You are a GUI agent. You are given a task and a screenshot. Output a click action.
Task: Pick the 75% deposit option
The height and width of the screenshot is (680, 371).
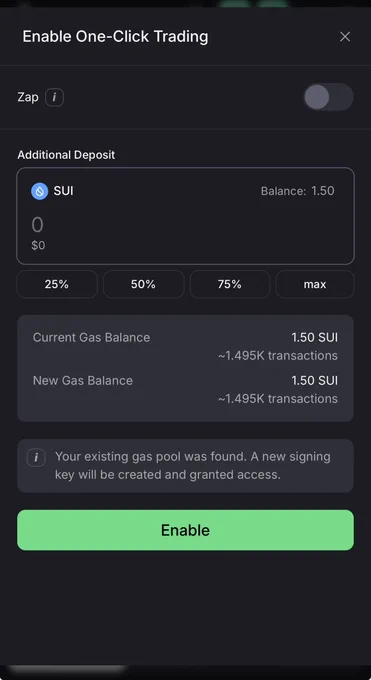tap(230, 284)
